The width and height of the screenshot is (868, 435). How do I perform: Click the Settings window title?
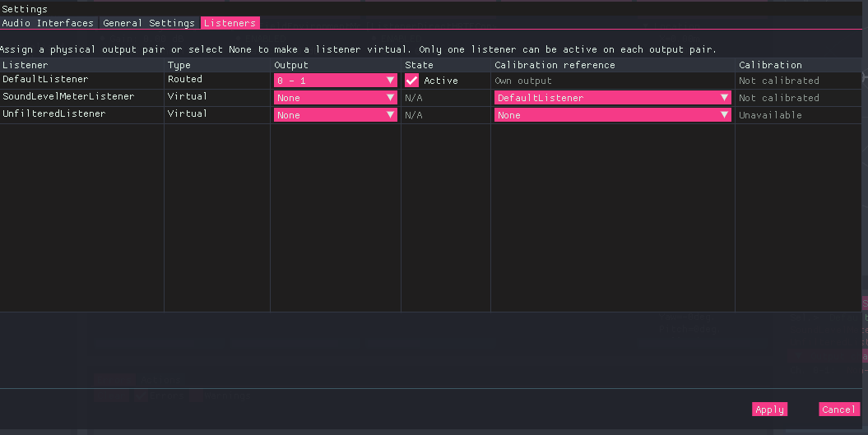(25, 9)
